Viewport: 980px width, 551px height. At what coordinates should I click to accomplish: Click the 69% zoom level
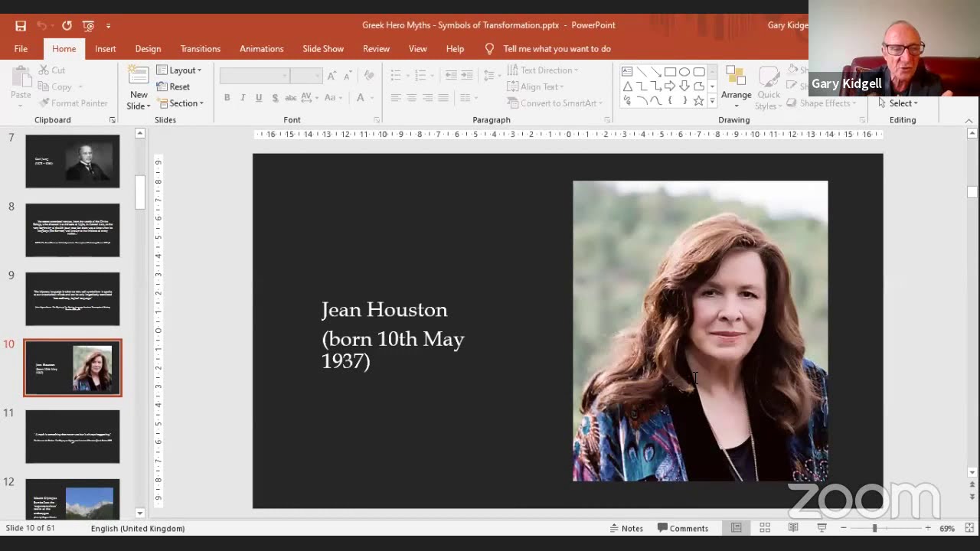tap(947, 528)
